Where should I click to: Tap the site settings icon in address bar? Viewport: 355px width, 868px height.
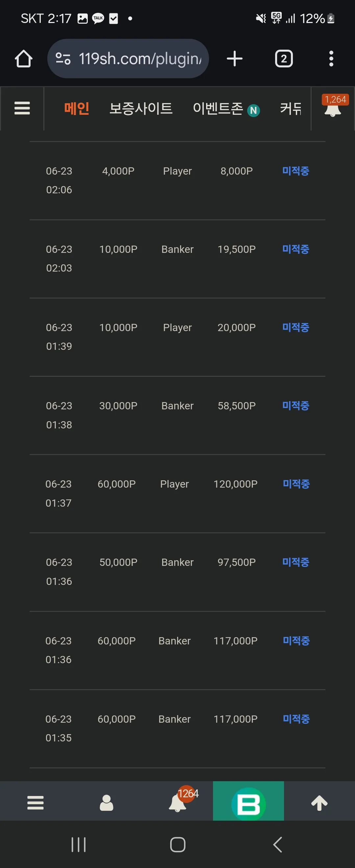pos(63,59)
